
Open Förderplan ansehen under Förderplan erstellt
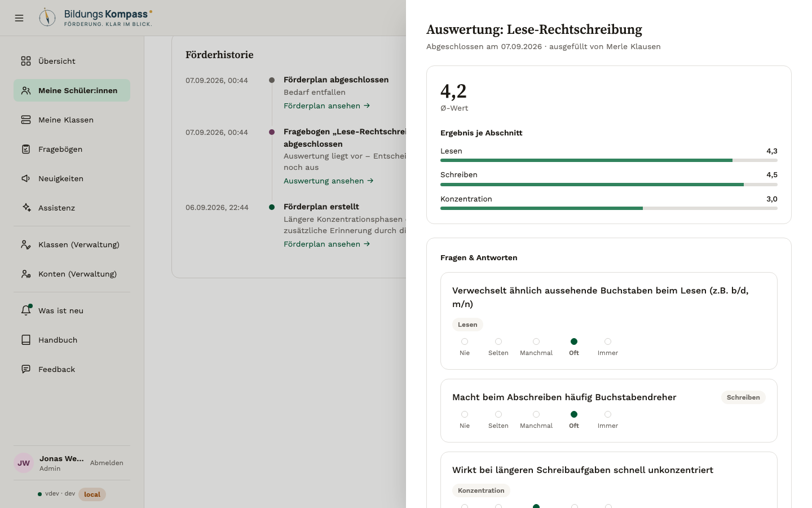[326, 244]
